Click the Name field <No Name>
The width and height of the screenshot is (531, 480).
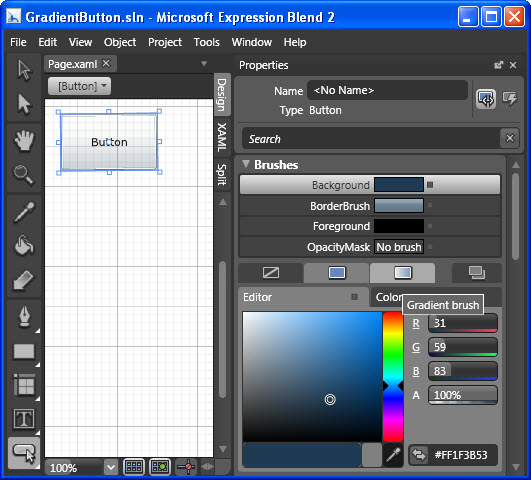[x=387, y=90]
